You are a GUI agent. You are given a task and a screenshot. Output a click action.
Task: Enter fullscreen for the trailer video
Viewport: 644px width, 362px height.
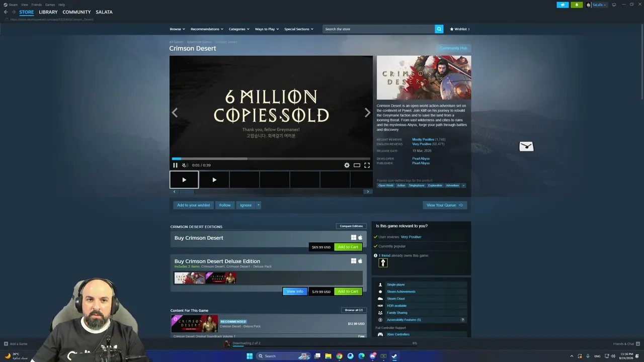click(367, 165)
